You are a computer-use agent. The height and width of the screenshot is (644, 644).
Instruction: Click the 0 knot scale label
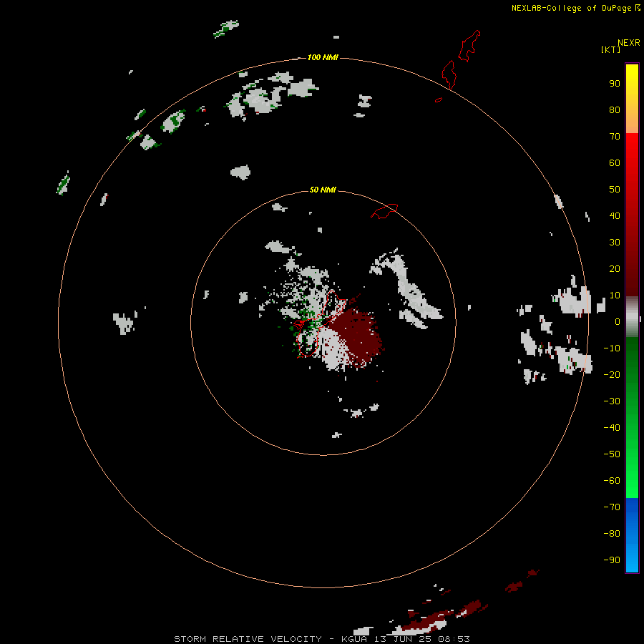pos(618,322)
